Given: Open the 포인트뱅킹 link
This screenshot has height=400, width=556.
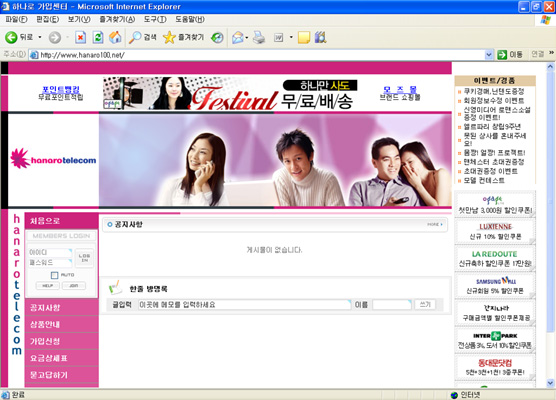Looking at the screenshot, I should click(61, 89).
